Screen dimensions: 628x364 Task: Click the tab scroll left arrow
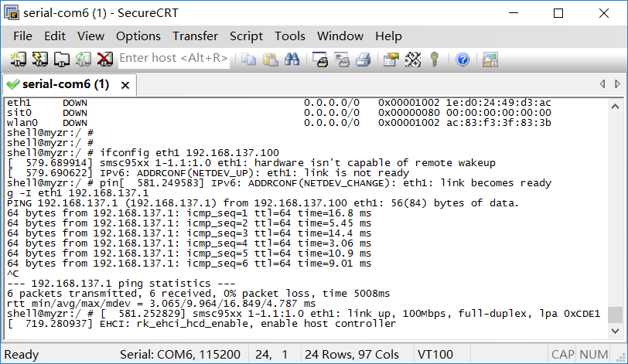point(602,84)
